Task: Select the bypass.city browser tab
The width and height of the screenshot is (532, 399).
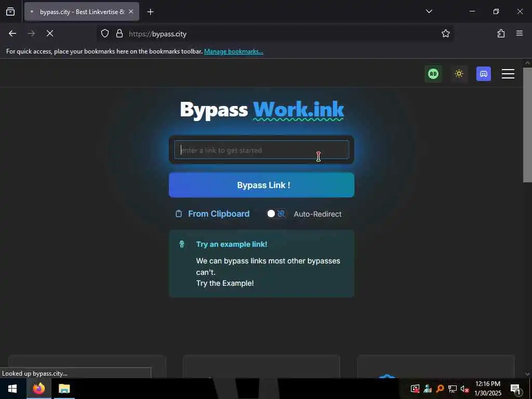Action: coord(82,11)
